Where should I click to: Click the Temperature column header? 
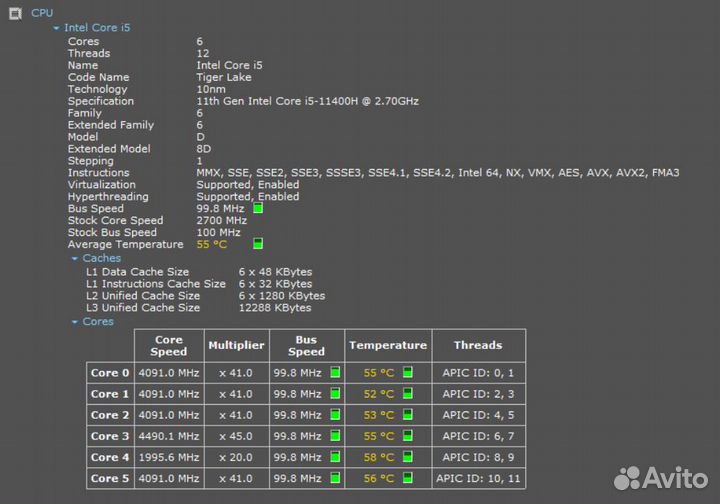(387, 345)
